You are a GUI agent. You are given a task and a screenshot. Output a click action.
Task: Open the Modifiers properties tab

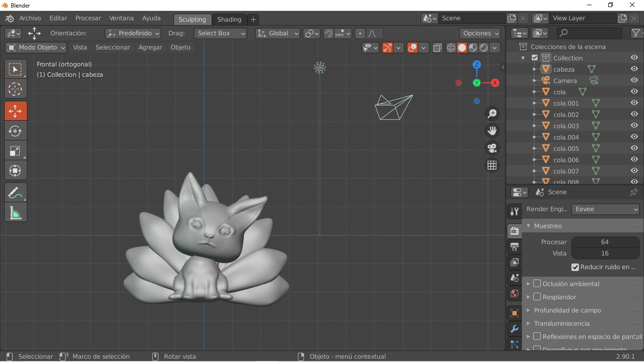tap(514, 329)
